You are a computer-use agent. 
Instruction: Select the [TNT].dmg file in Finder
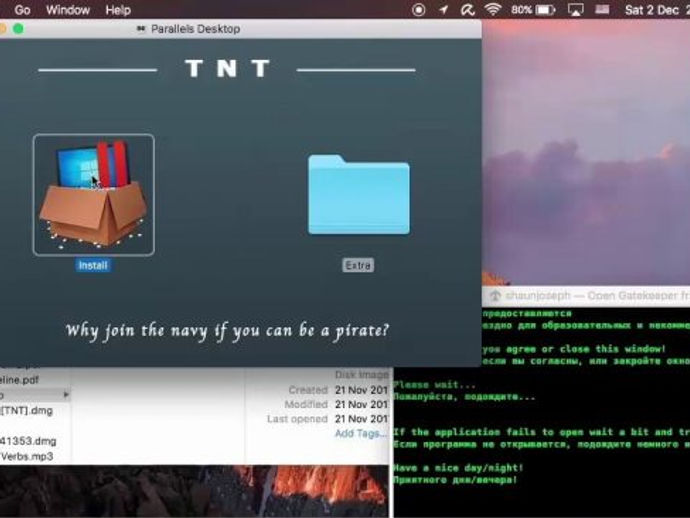[26, 411]
